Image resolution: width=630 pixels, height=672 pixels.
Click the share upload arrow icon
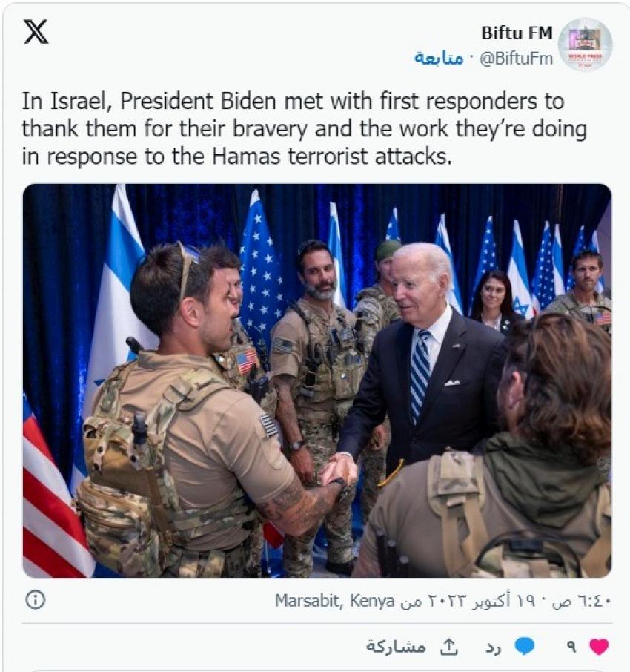[x=449, y=647]
